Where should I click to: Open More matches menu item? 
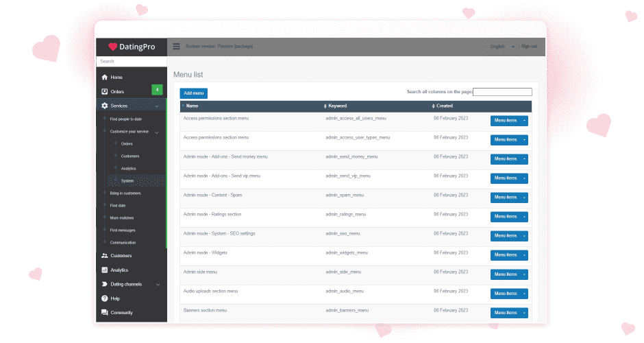pos(121,218)
